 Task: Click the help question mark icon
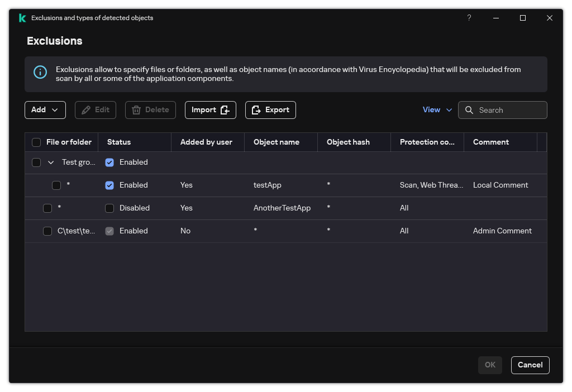(x=469, y=18)
